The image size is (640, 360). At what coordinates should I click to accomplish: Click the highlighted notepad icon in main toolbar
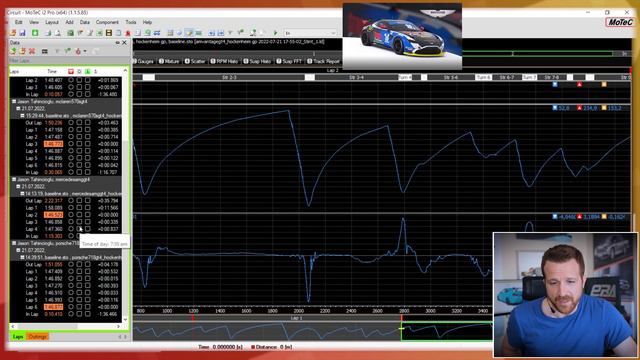(189, 33)
